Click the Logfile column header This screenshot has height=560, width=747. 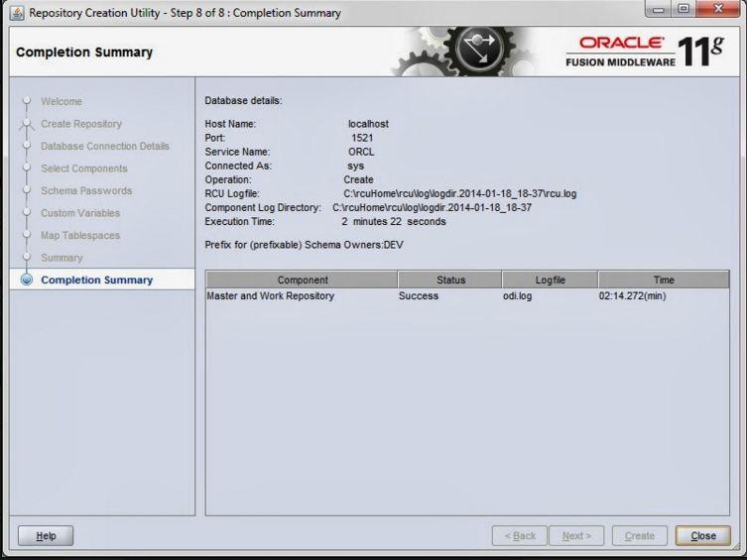point(551,280)
